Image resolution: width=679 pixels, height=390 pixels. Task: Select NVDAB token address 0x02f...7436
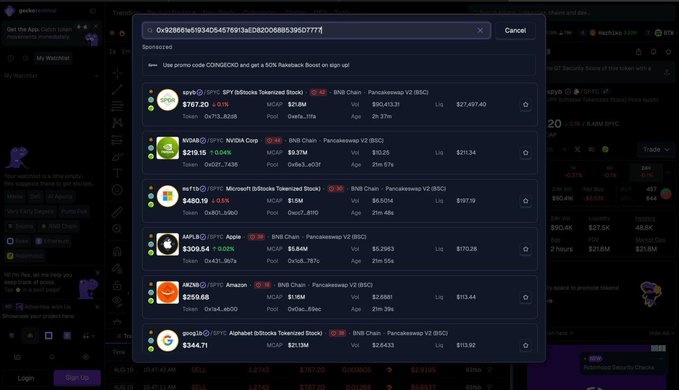tap(221, 164)
